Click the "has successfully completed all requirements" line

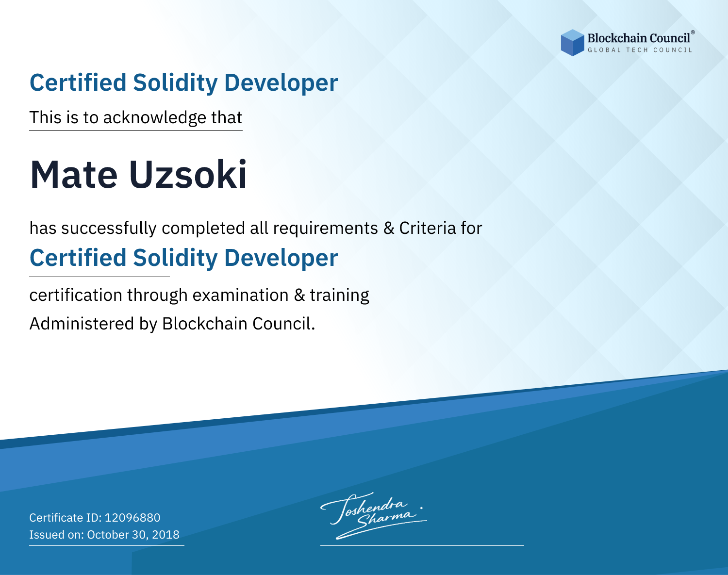(x=256, y=228)
